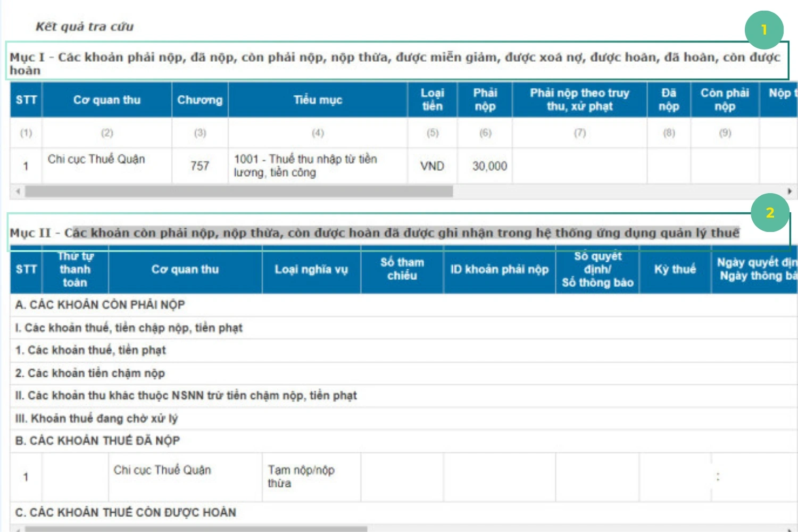Click the 'Kỳ thuế' column header
The height and width of the screenshot is (532, 798).
pos(675,269)
